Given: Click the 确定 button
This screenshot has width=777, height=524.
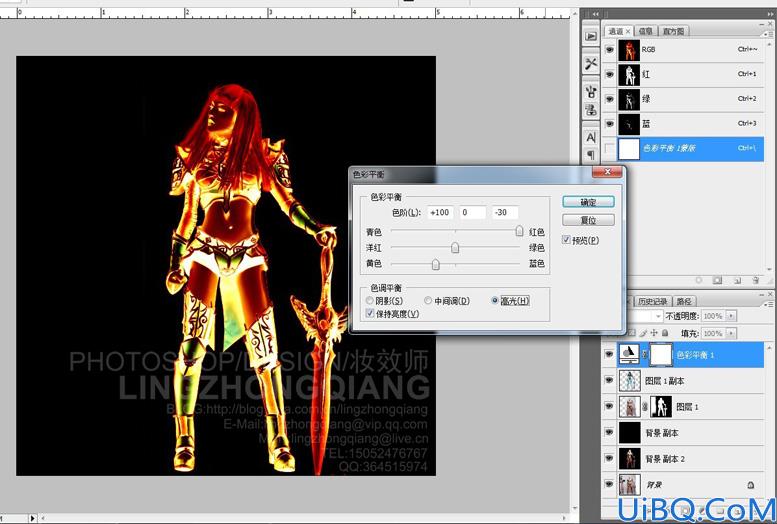Looking at the screenshot, I should (x=588, y=202).
